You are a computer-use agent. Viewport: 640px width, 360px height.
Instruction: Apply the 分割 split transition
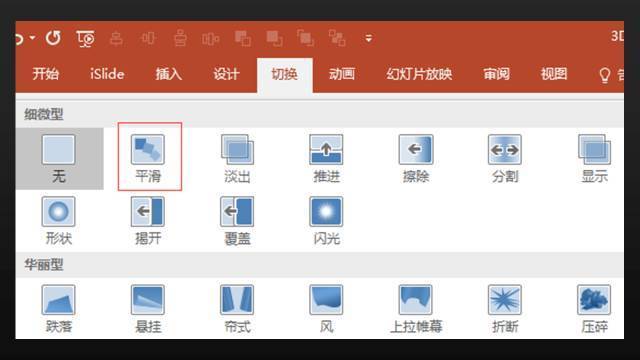pyautogui.click(x=505, y=159)
